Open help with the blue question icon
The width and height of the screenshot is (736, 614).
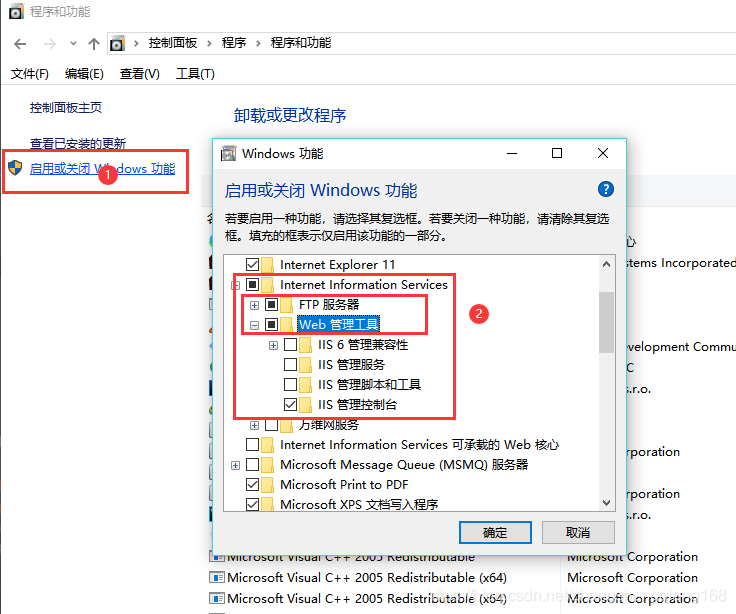606,189
